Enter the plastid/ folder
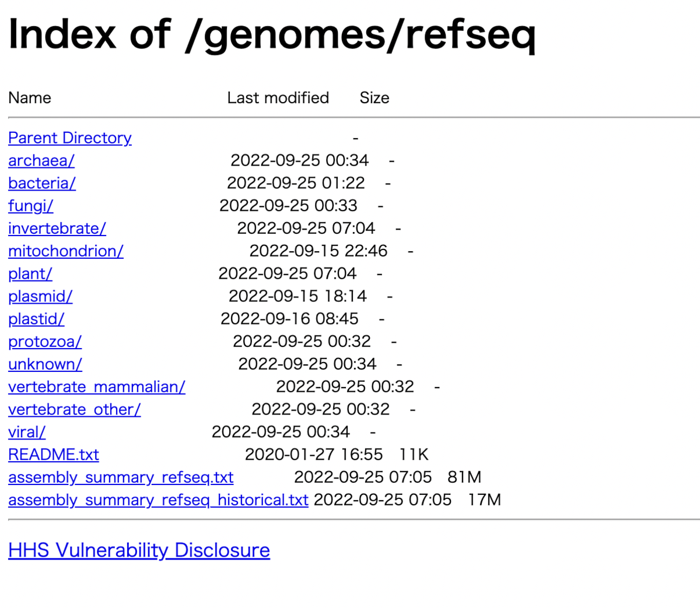 (36, 319)
